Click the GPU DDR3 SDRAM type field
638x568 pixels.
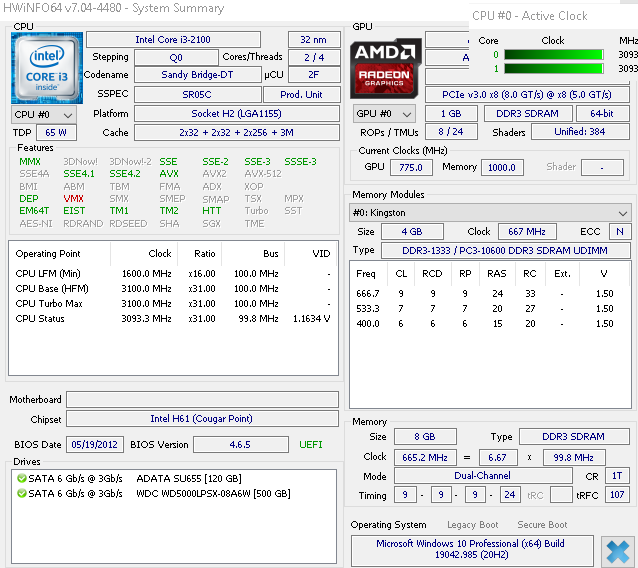528,114
